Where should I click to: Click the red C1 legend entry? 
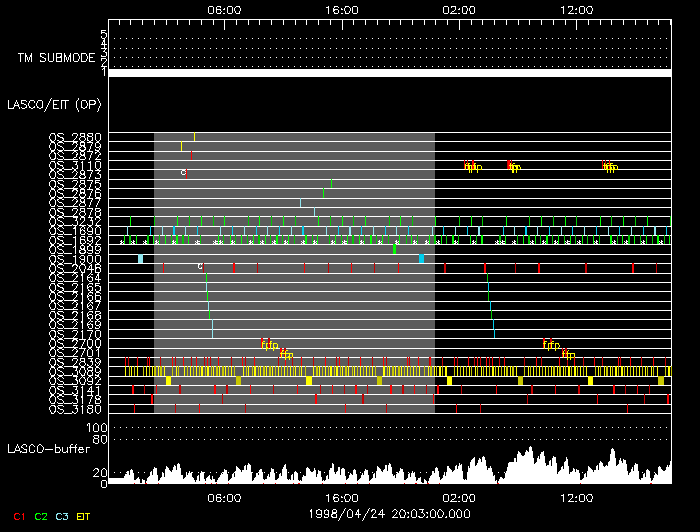coord(17,515)
